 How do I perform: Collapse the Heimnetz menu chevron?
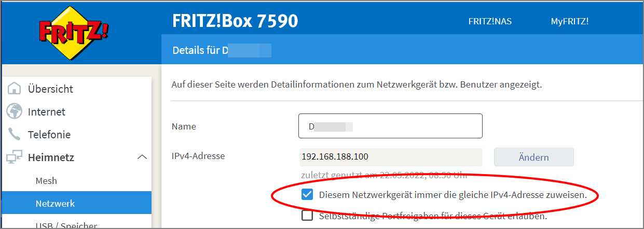[x=142, y=157]
